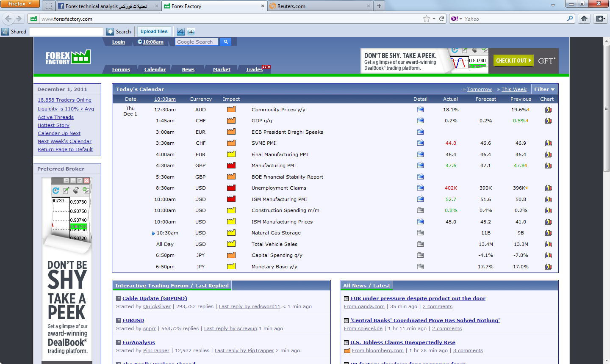This screenshot has height=364, width=610.
Task: Open the bookmark star dropdown arrow
Action: tap(434, 19)
